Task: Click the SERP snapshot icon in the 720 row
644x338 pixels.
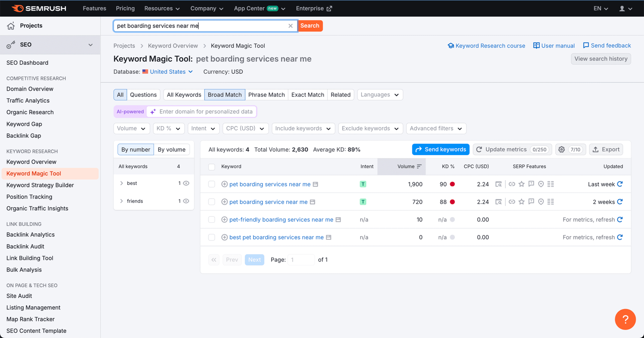Action: (499, 202)
